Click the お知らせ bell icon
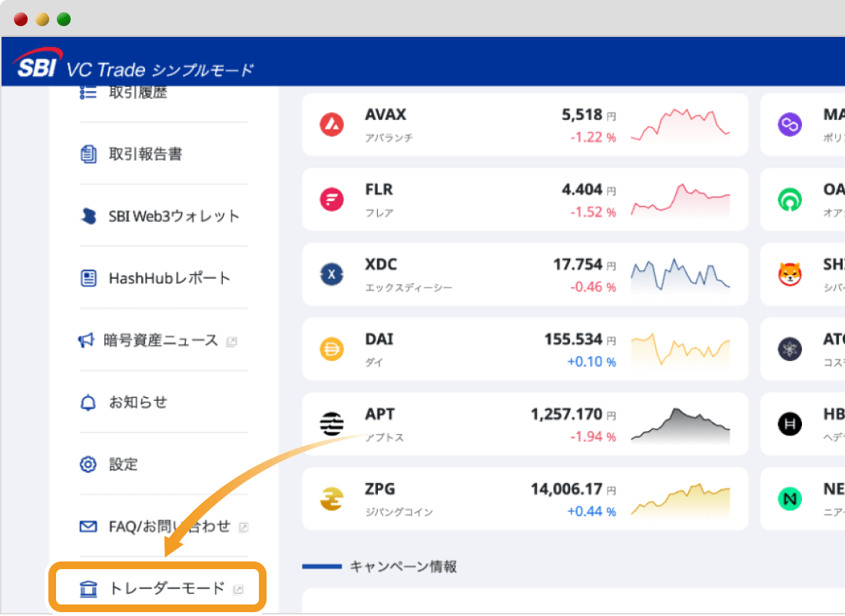This screenshot has height=616, width=845. click(88, 402)
